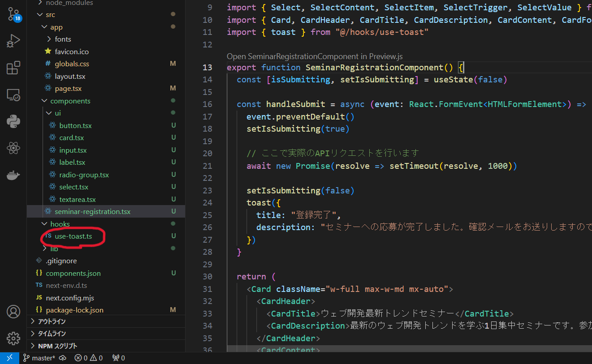Collapse the hooks folder
This screenshot has height=364, width=592.
[x=106, y=224]
